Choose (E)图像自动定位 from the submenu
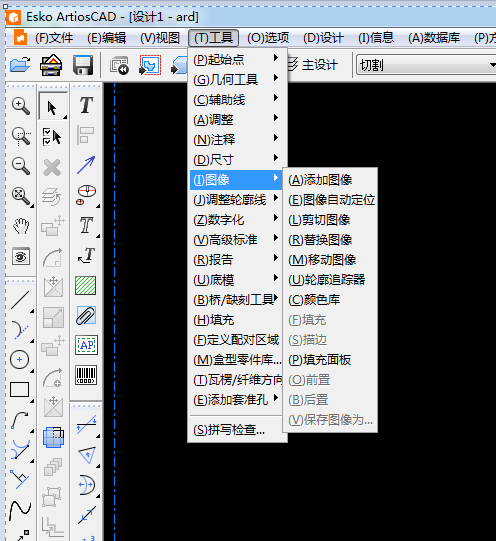The height and width of the screenshot is (541, 496). point(330,200)
